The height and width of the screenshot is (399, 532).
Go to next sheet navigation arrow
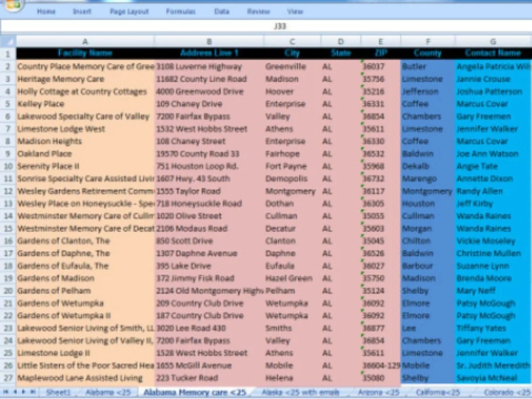pyautogui.click(x=23, y=392)
